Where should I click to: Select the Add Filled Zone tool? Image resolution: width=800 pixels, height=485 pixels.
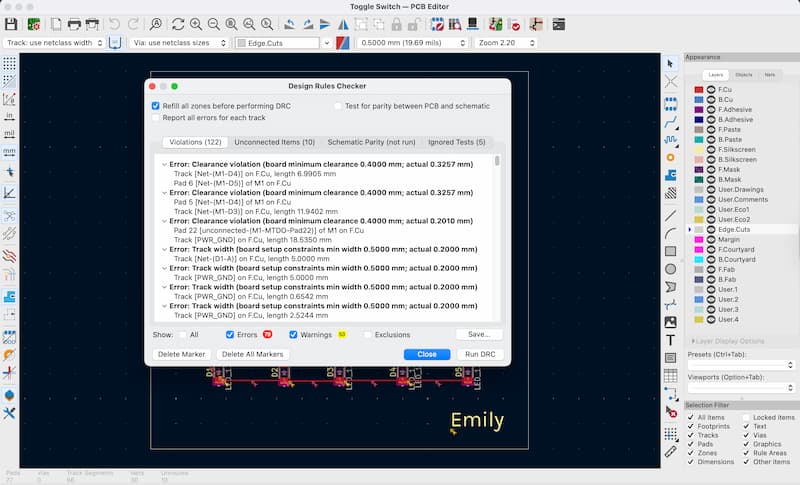670,175
